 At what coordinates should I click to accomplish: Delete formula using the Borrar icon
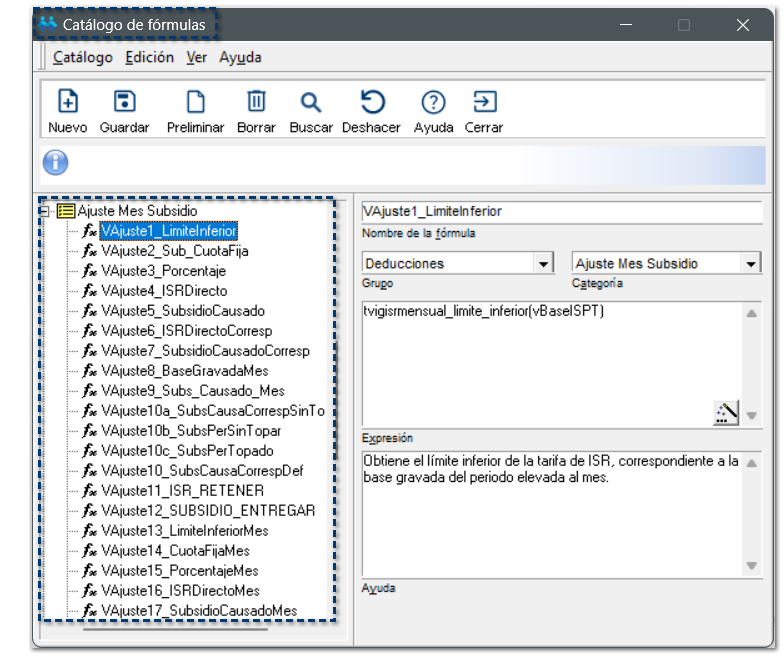[x=256, y=102]
